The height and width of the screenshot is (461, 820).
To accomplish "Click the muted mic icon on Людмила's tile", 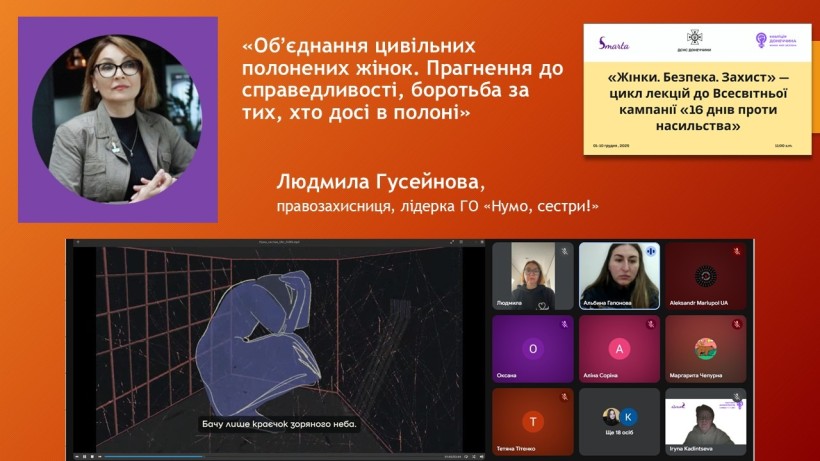I will [564, 251].
